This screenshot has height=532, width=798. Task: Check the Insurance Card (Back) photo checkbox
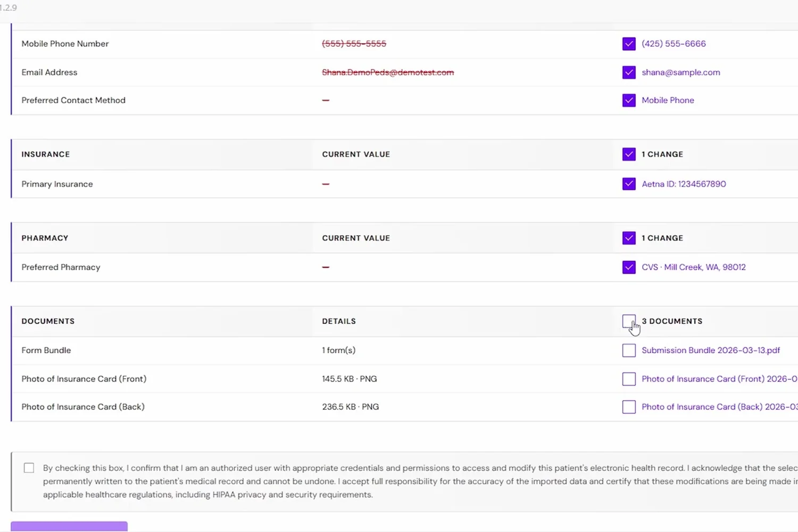tap(629, 407)
